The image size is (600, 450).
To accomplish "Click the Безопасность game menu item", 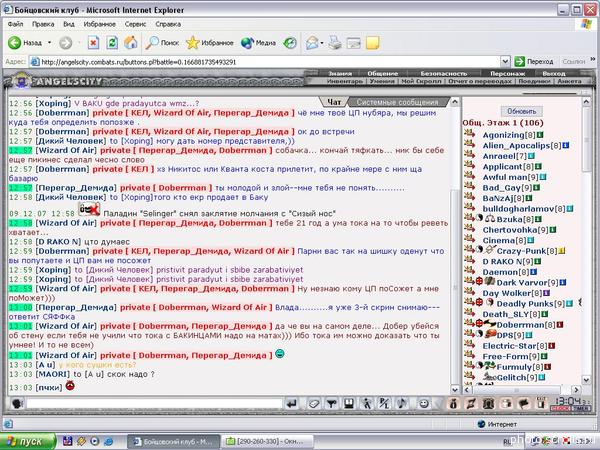I will (x=444, y=73).
